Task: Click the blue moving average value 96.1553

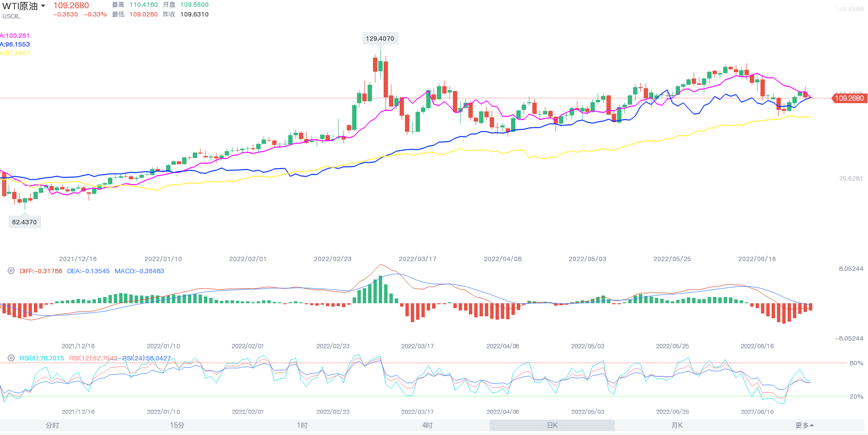Action: pyautogui.click(x=15, y=45)
